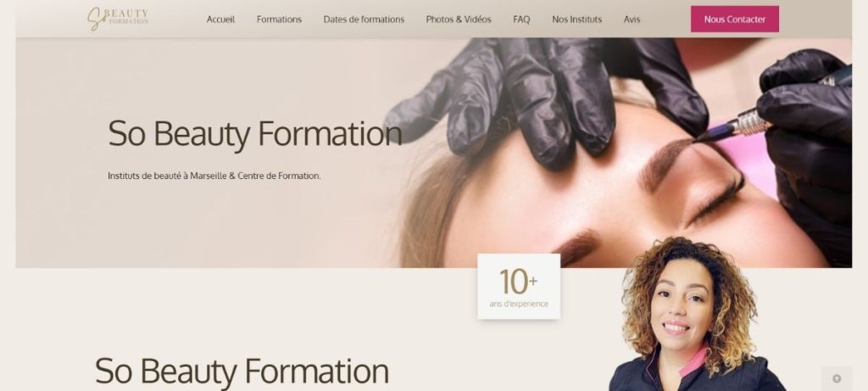The image size is (868, 391).
Task: Click the Nous Contacter button
Action: 735,20
